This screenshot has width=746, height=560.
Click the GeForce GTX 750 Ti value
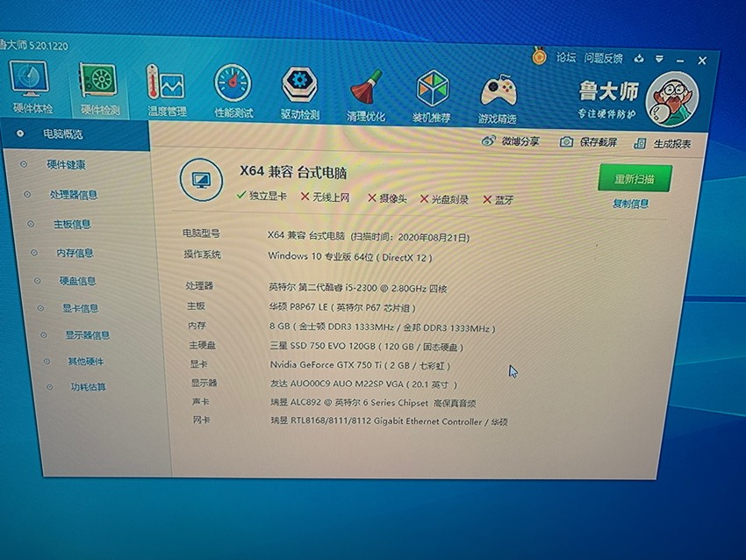[x=360, y=365]
